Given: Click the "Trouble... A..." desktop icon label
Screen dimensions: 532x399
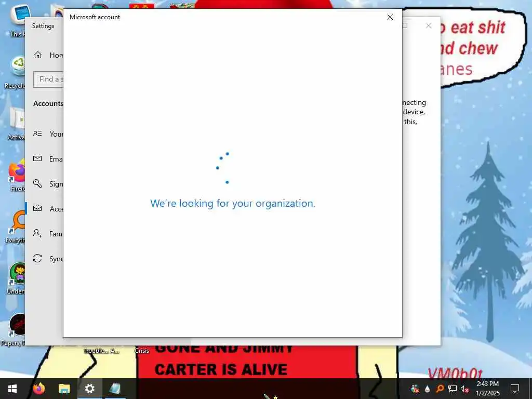Looking at the screenshot, I should coord(101,351).
